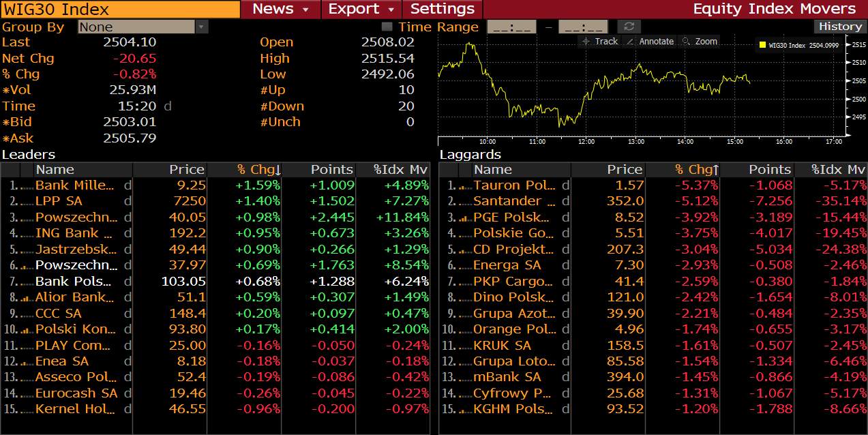Open the Group By dropdown
This screenshot has width=868, height=435.
(202, 27)
